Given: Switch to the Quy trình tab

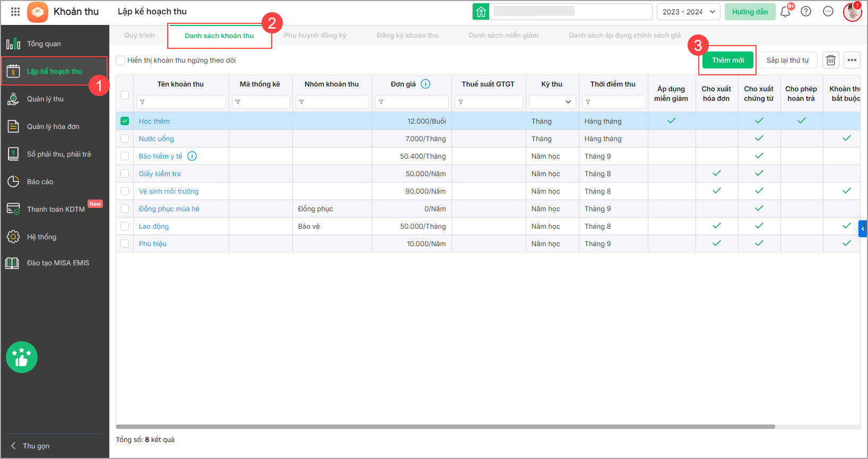Looking at the screenshot, I should point(140,36).
